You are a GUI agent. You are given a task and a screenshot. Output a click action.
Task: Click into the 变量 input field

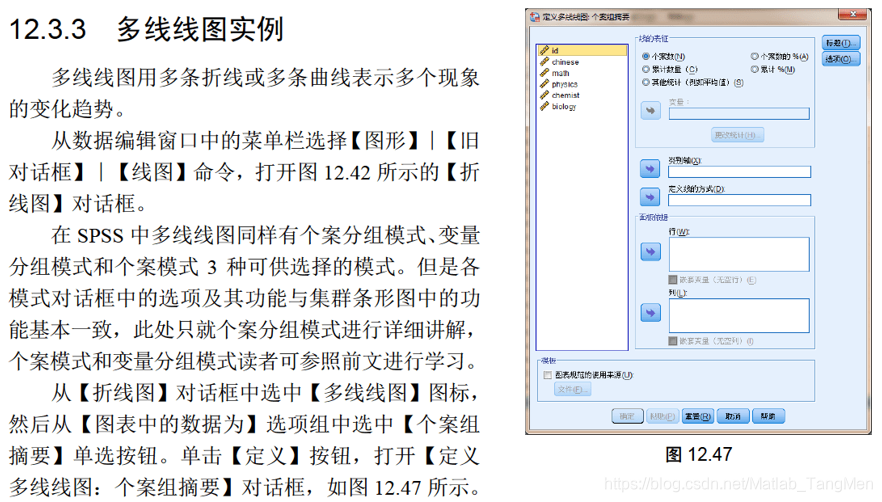(739, 114)
